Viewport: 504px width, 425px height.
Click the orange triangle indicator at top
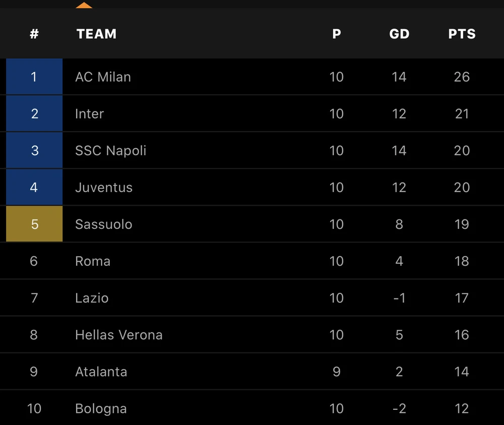coord(84,6)
